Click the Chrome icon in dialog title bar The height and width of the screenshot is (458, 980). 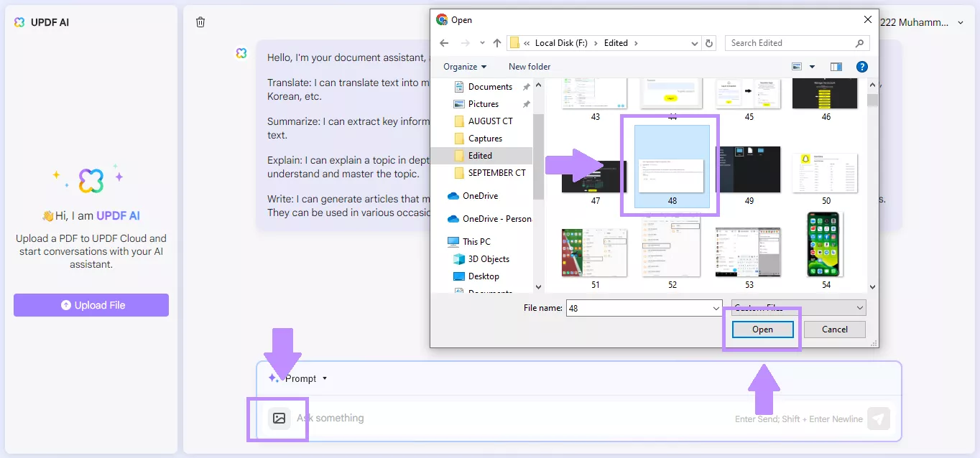point(442,20)
